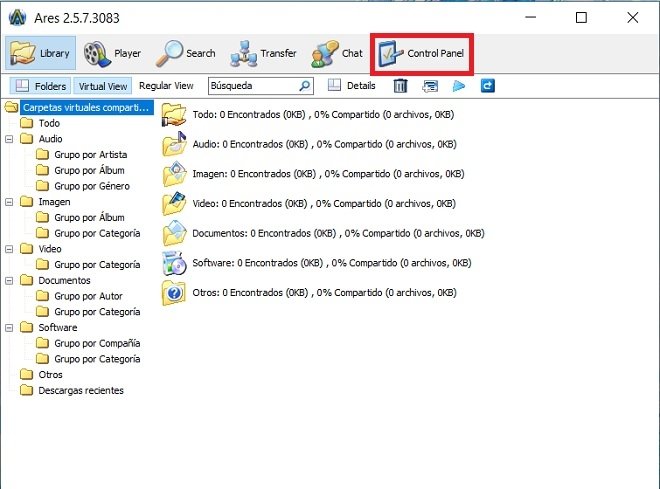The image size is (660, 489).
Task: Select 'Video: 0 Encontrados' row text
Action: point(324,204)
